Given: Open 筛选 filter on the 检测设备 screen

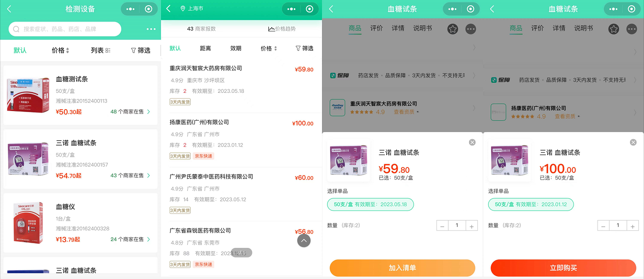Looking at the screenshot, I should coord(140,50).
